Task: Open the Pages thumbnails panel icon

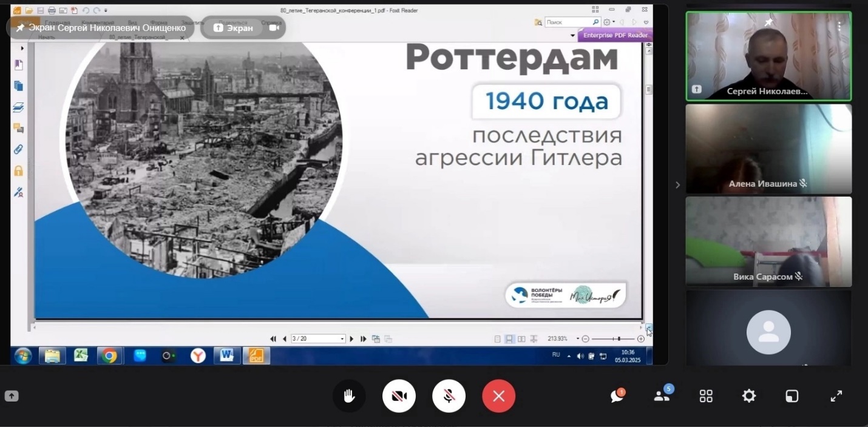Action: pyautogui.click(x=19, y=86)
